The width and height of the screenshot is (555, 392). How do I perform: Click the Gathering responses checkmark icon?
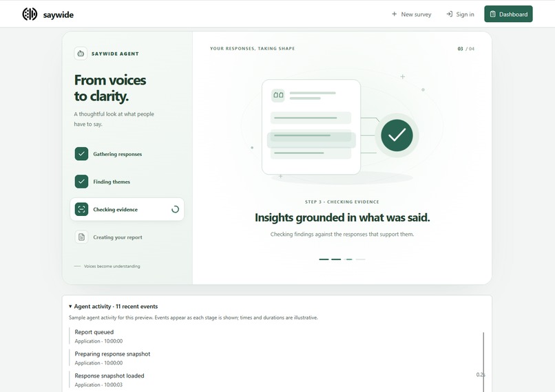pyautogui.click(x=81, y=154)
